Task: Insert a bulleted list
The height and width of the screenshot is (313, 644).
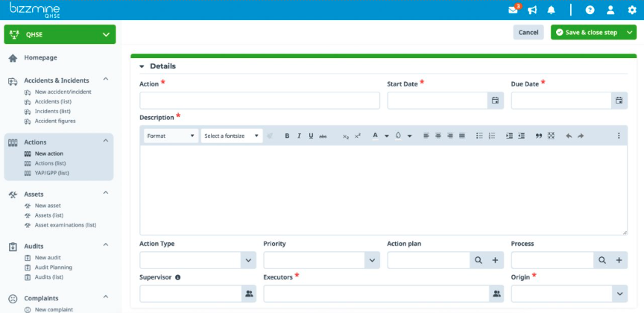Action: 479,136
